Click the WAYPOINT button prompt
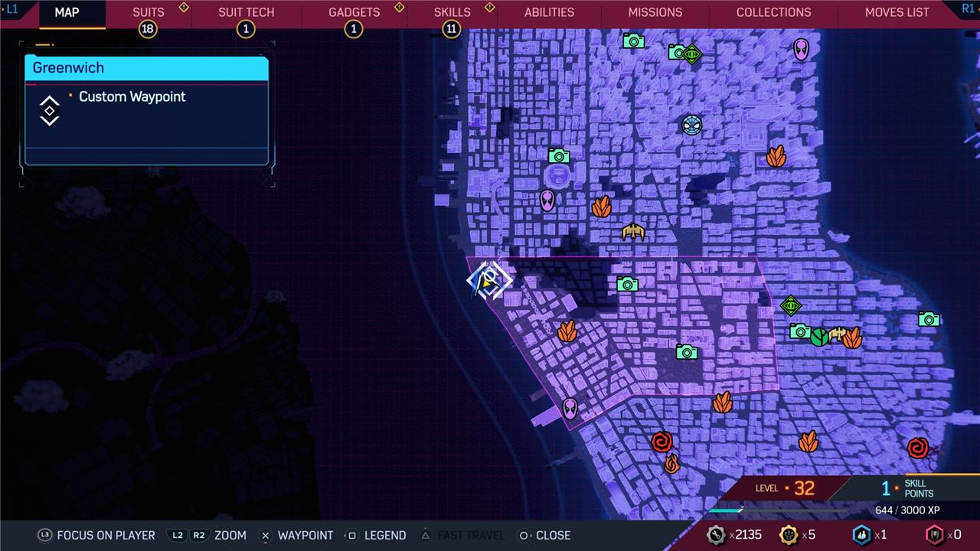The height and width of the screenshot is (551, 980). [x=297, y=535]
